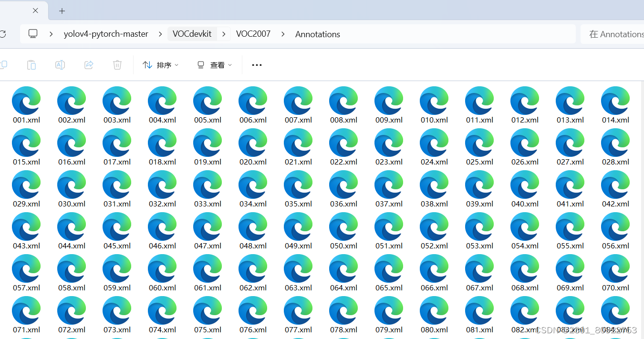Select file 001.xml icon
Viewport: 644px width, 339px height.
26,100
